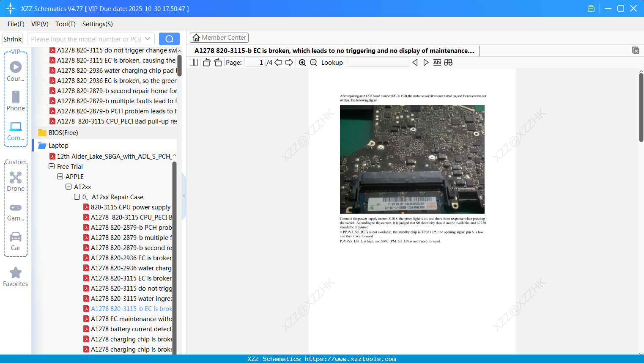Collapse the A12xx Repair Case node
This screenshot has height=363, width=644.
click(x=77, y=197)
